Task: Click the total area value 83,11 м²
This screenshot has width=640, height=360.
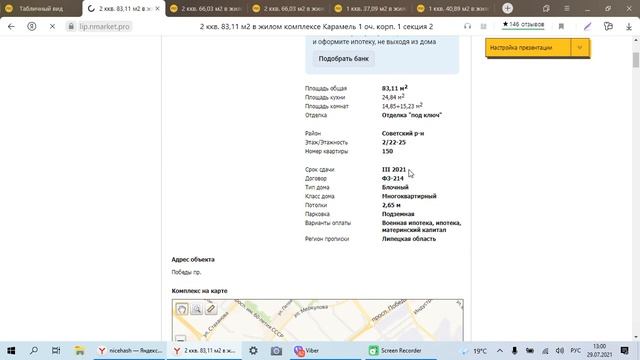Action: point(395,88)
